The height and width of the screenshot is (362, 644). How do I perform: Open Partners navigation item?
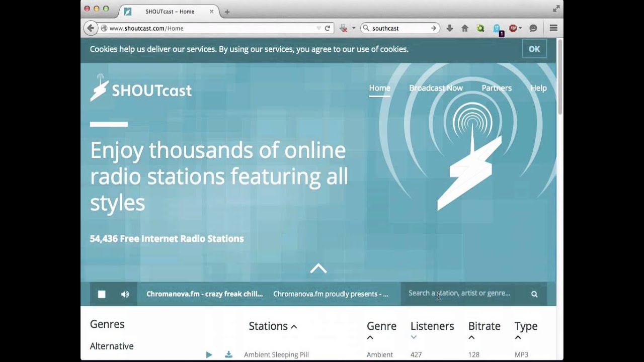click(497, 88)
